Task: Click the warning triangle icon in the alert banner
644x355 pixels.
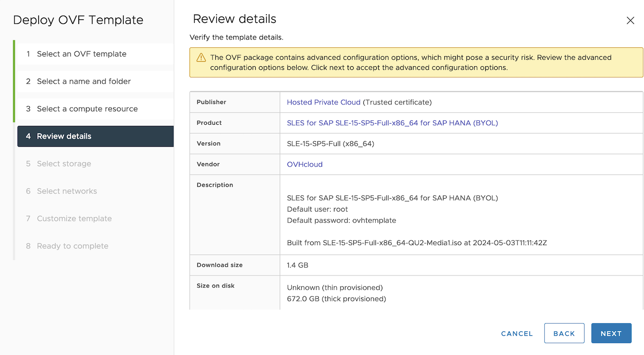Action: 201,57
